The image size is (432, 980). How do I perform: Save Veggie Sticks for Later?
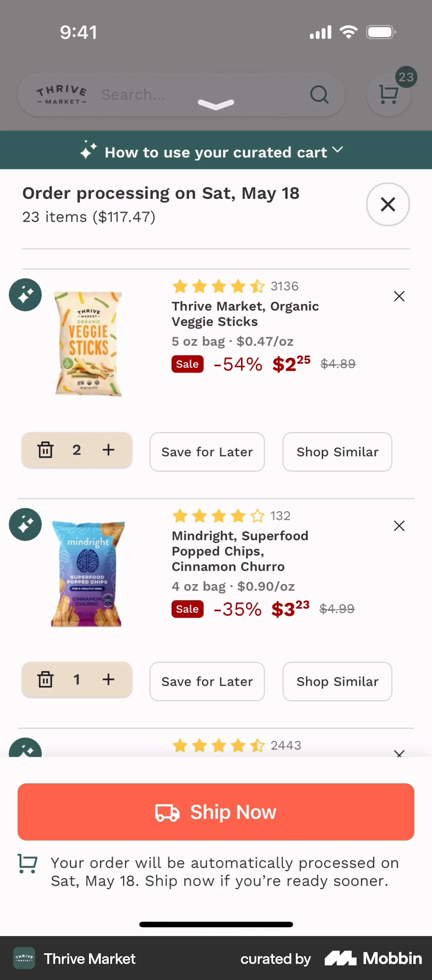pos(207,452)
